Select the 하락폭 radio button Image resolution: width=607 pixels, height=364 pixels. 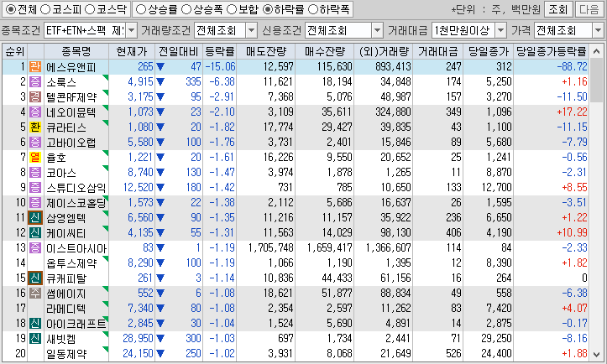click(313, 9)
